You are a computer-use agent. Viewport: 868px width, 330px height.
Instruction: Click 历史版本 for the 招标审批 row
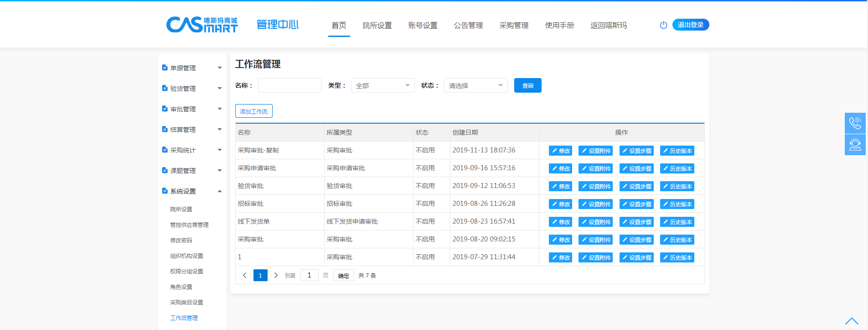coord(677,204)
